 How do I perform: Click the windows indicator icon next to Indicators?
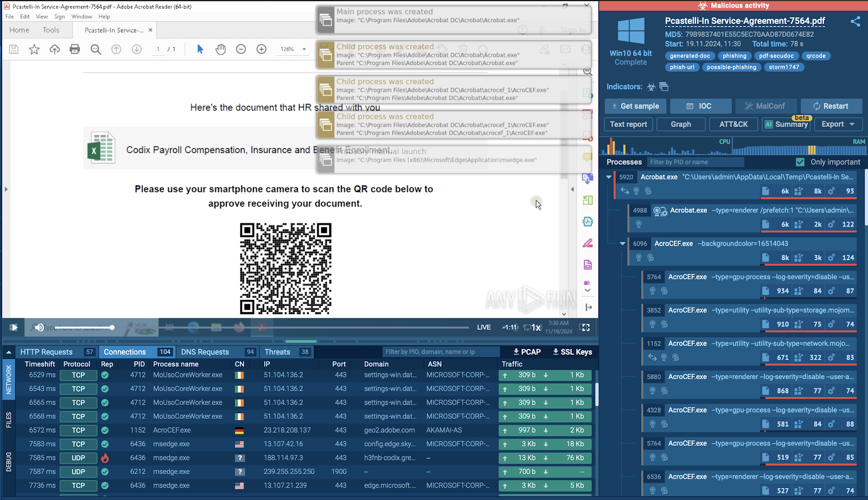663,87
